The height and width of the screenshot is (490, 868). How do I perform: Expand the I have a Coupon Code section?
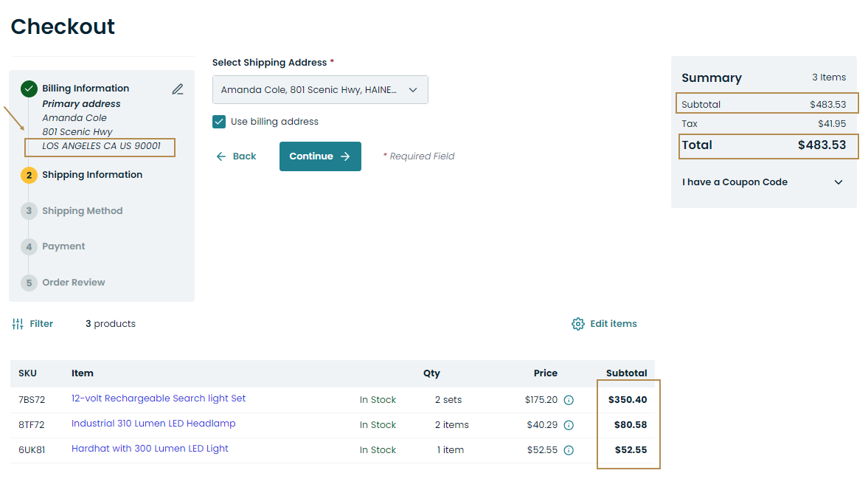[x=763, y=182]
